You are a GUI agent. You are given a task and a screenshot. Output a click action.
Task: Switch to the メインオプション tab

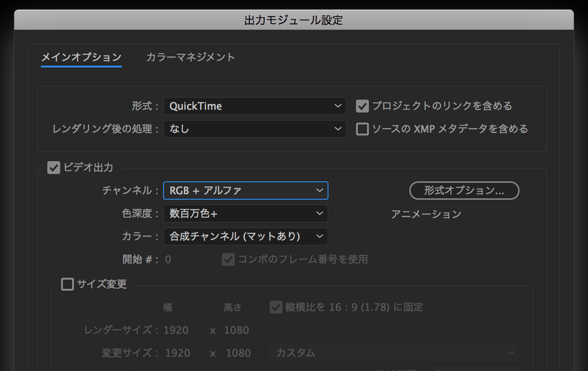click(81, 57)
